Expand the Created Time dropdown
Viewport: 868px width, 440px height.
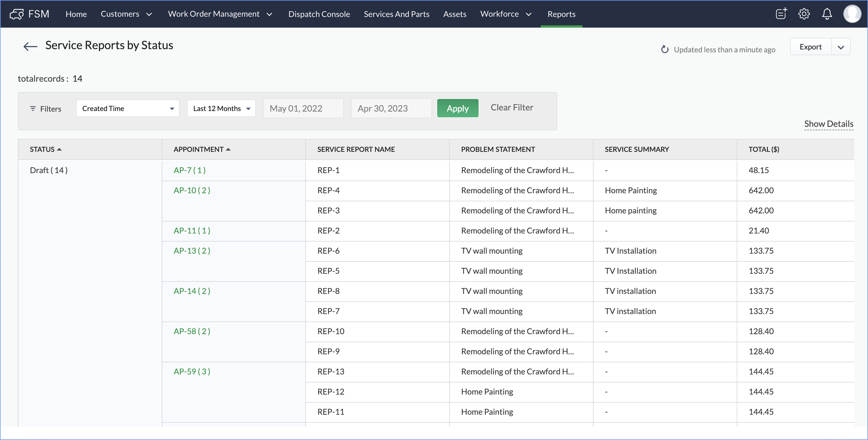coord(127,108)
